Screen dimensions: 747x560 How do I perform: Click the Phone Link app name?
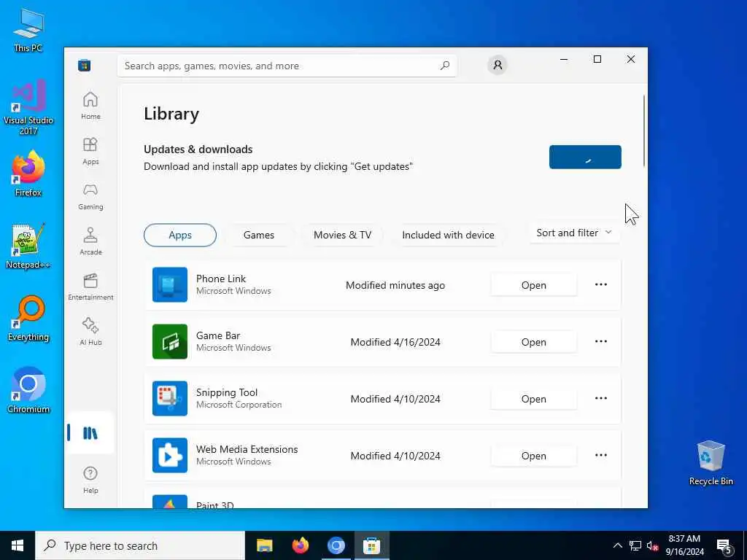click(221, 279)
